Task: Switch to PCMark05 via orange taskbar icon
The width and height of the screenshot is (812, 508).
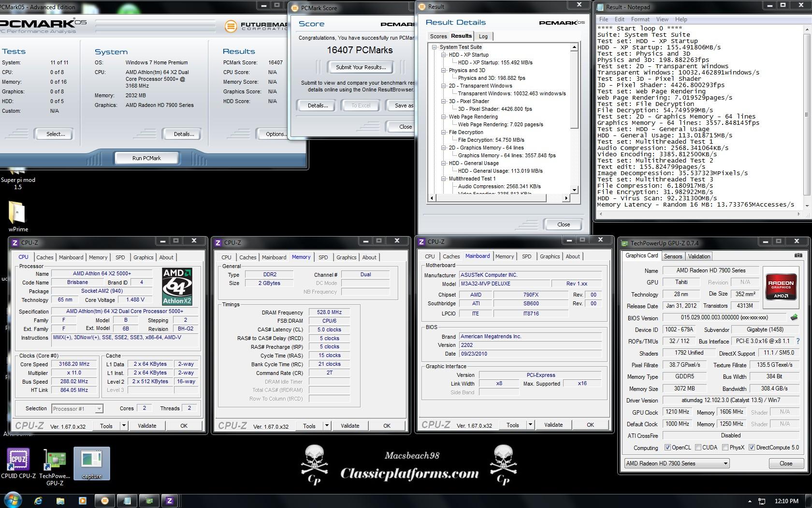Action: point(105,501)
